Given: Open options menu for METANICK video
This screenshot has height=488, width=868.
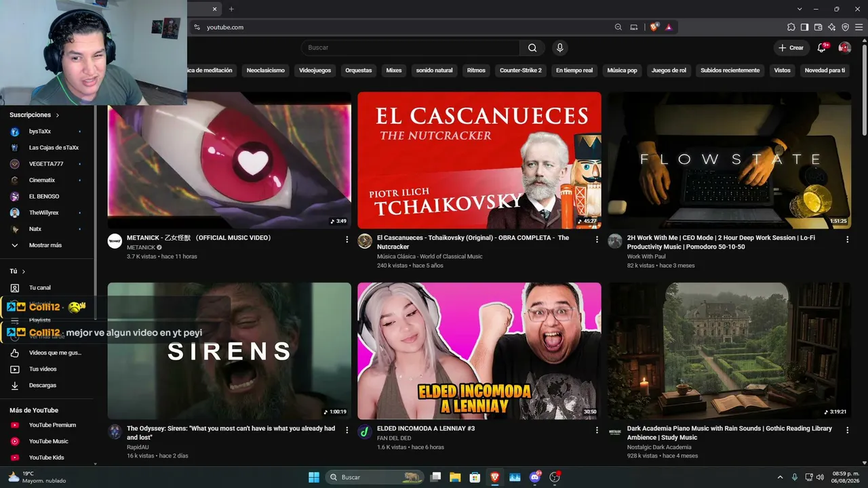Looking at the screenshot, I should (347, 239).
